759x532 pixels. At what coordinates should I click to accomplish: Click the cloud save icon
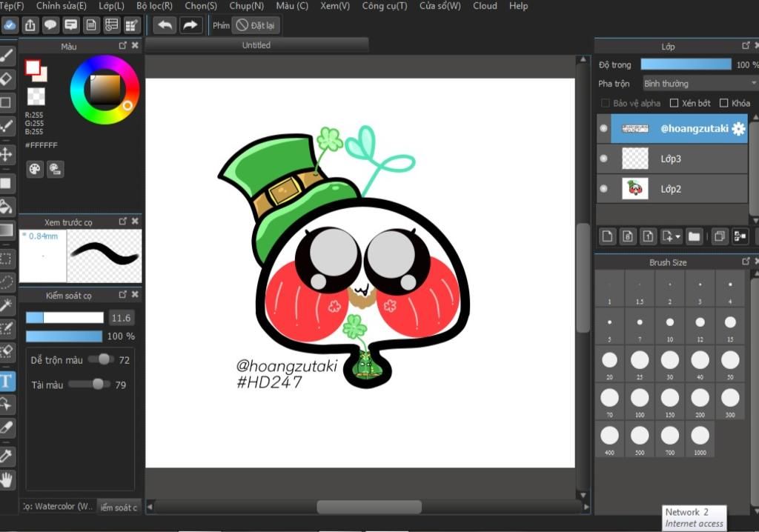pyautogui.click(x=9, y=25)
